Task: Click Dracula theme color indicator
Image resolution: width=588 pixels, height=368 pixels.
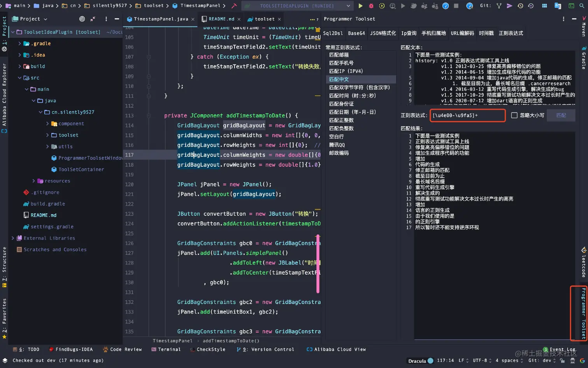Action: coord(430,361)
